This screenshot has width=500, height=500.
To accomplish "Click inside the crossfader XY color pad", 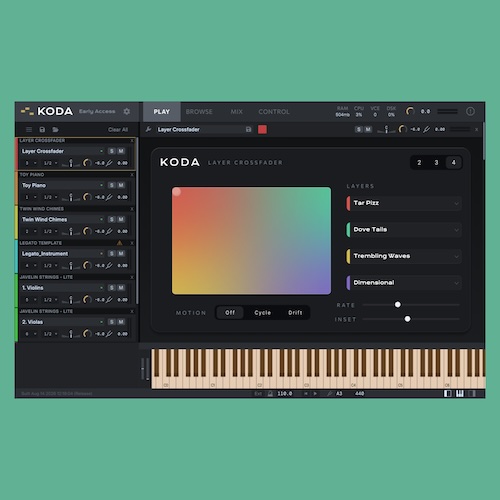I will click(x=251, y=241).
